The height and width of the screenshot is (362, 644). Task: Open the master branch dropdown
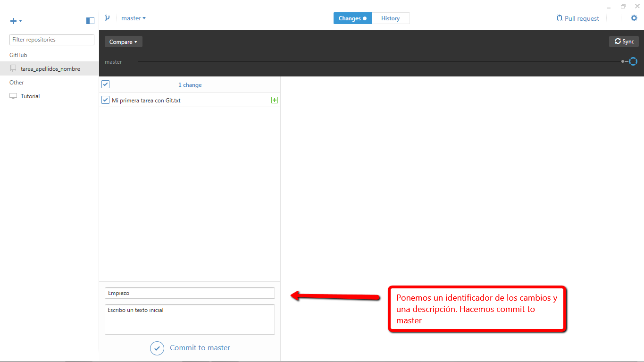134,18
